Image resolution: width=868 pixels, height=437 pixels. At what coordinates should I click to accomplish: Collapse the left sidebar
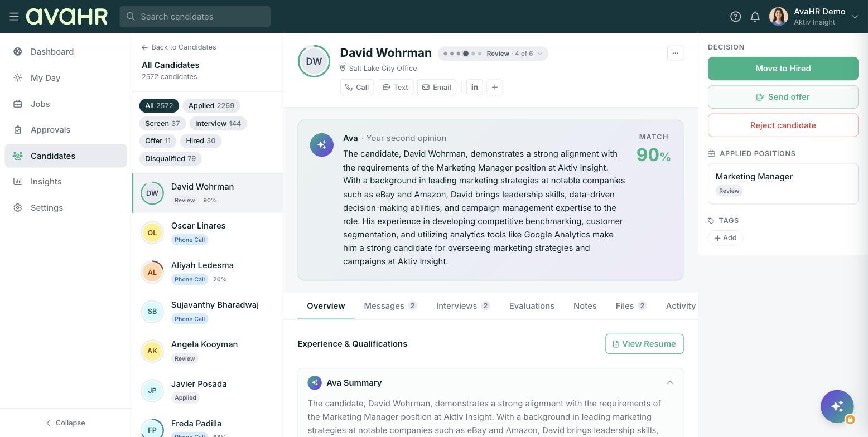click(66, 423)
